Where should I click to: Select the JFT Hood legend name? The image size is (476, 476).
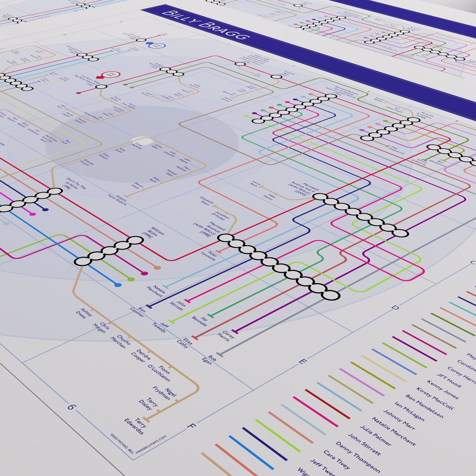coord(449,381)
